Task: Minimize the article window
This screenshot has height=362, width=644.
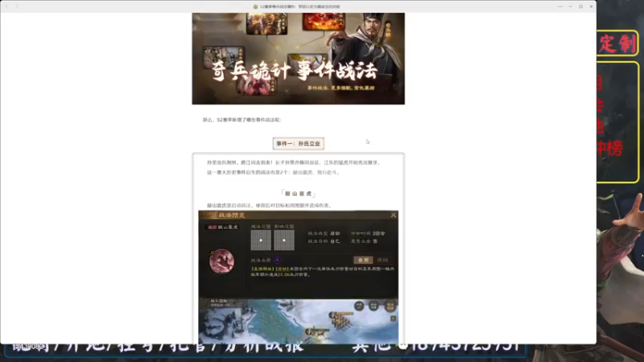Action: pyautogui.click(x=571, y=6)
